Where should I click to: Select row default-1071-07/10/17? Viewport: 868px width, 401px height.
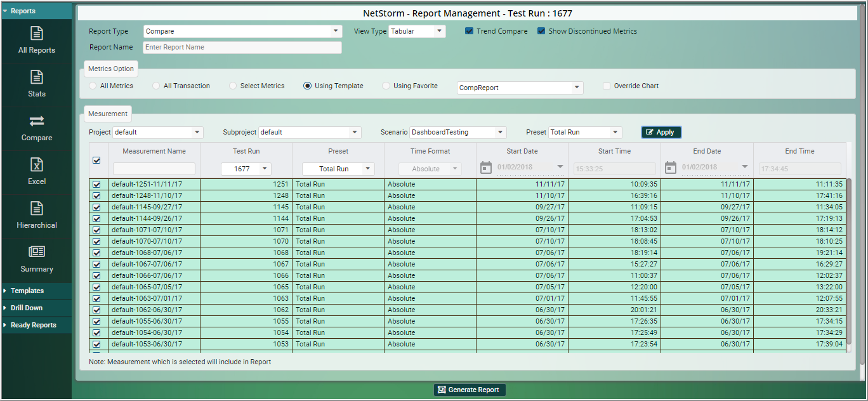click(x=468, y=230)
